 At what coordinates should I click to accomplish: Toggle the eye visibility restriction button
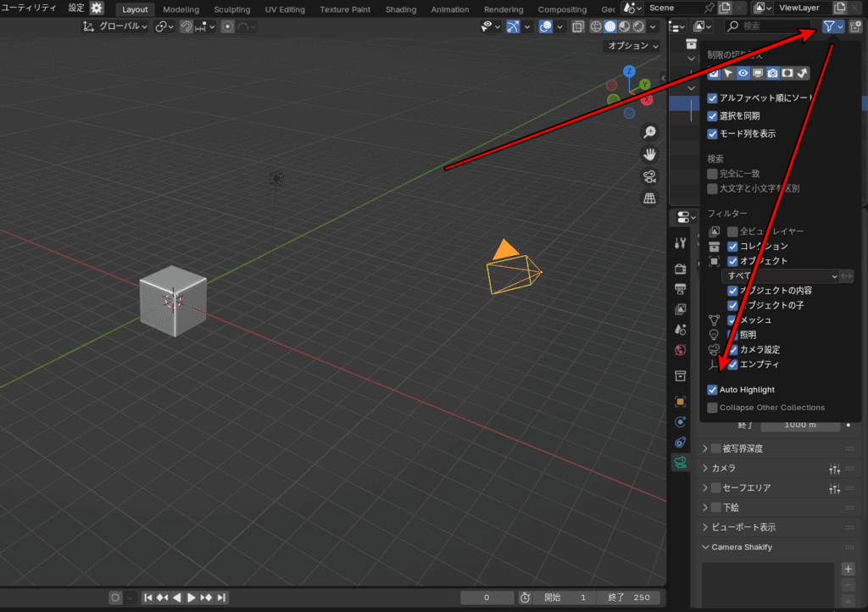coord(743,74)
